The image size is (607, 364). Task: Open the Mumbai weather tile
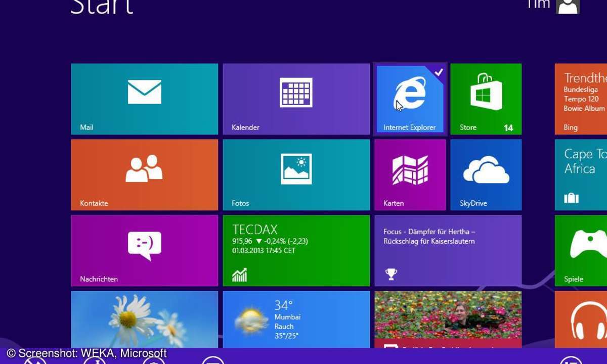click(296, 320)
